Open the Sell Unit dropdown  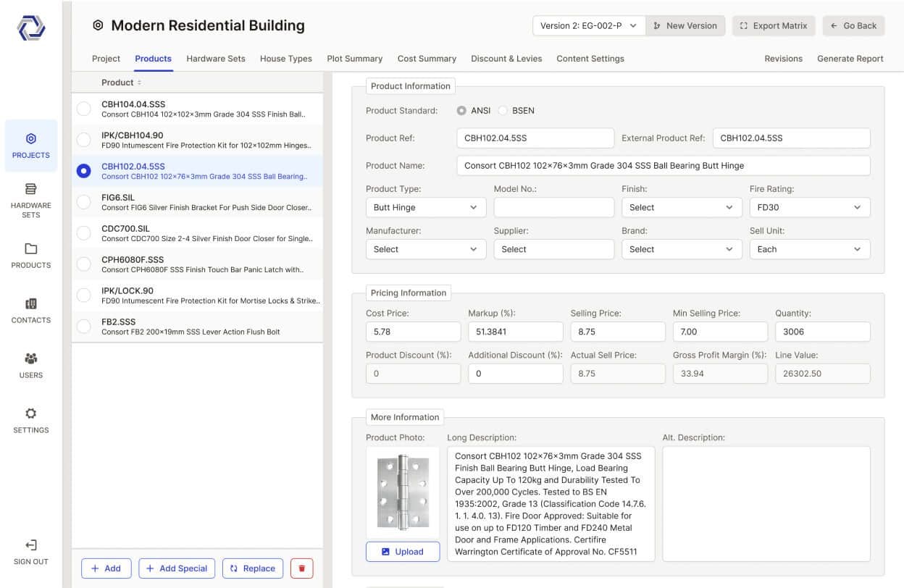[x=810, y=249]
